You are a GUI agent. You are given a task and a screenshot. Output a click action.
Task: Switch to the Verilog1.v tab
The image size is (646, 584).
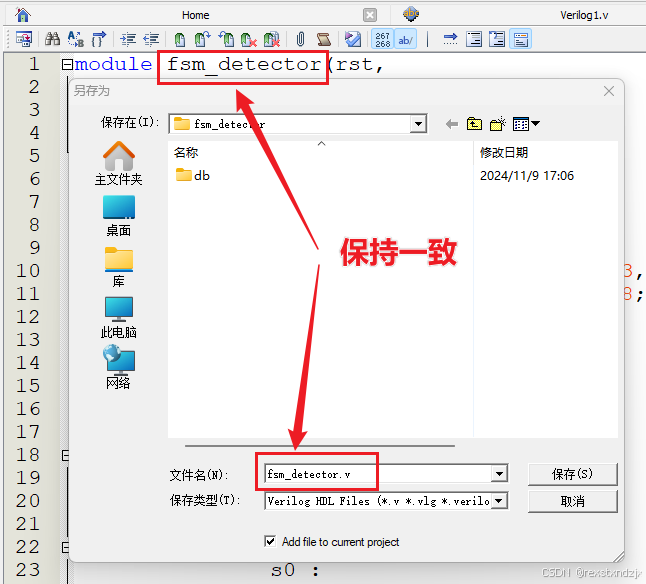[584, 15]
